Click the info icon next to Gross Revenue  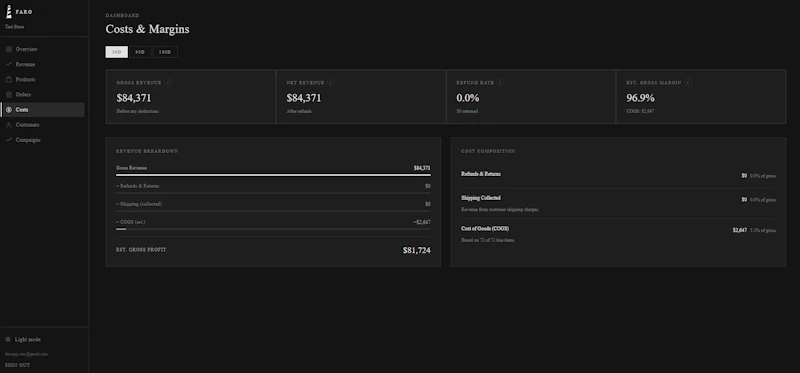pyautogui.click(x=168, y=82)
